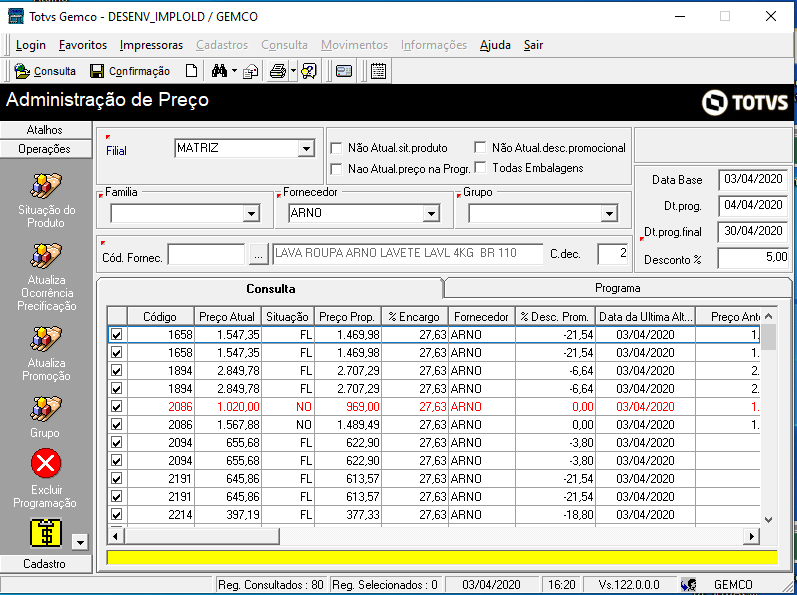Click the red Excluir Programação icon
Image resolution: width=797 pixels, height=595 pixels.
(46, 463)
